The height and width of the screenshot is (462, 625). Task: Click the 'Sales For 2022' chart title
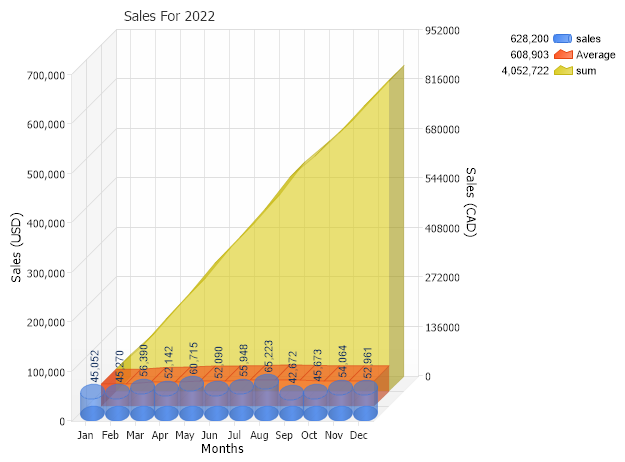[x=169, y=17]
